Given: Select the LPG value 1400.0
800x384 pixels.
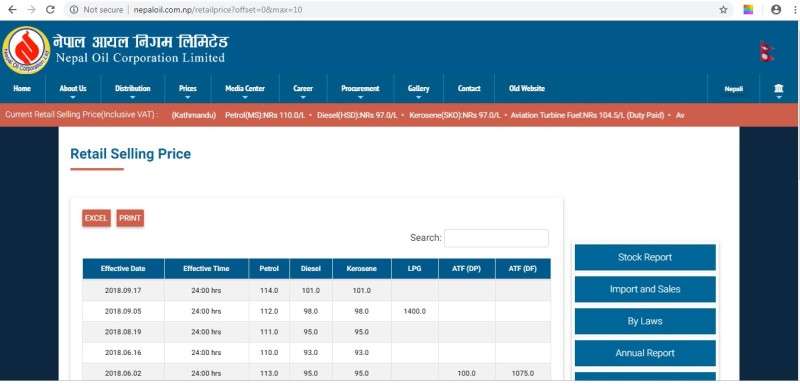Looking at the screenshot, I should click(x=414, y=311).
